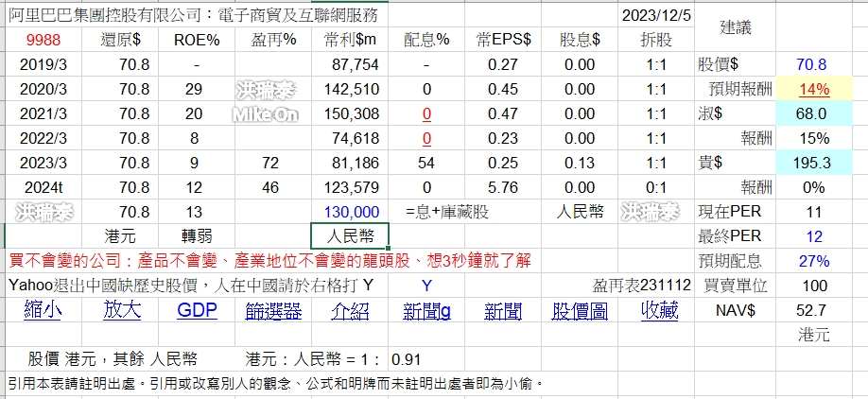Select the 2022/3 row label
Viewport: 868px width, 399px height.
tap(43, 138)
